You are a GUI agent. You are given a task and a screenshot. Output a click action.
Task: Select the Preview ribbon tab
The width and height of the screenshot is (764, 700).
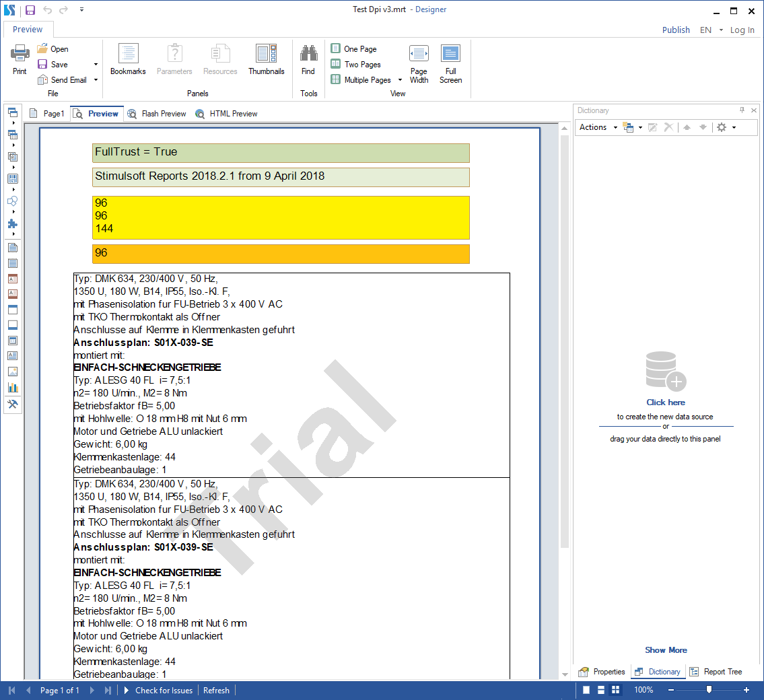point(28,29)
